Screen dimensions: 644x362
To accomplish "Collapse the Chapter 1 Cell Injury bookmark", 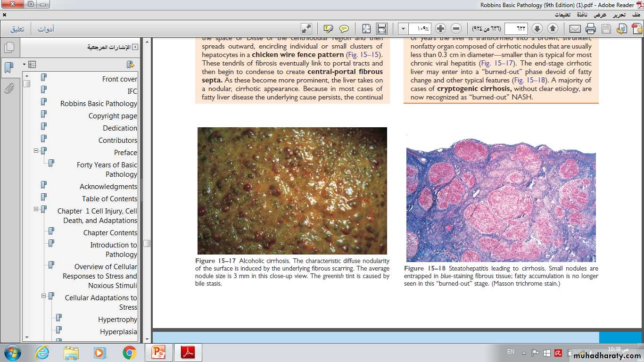I will coord(36,209).
